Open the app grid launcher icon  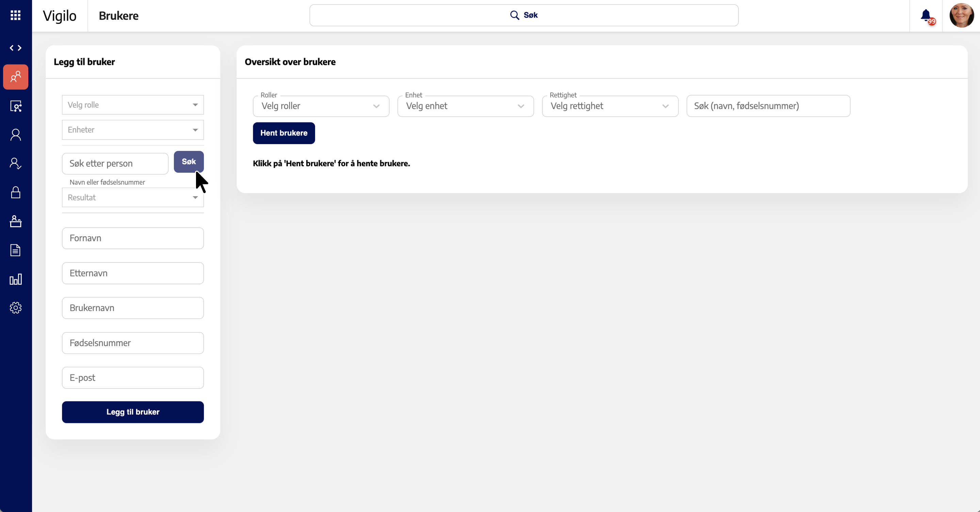pyautogui.click(x=16, y=15)
